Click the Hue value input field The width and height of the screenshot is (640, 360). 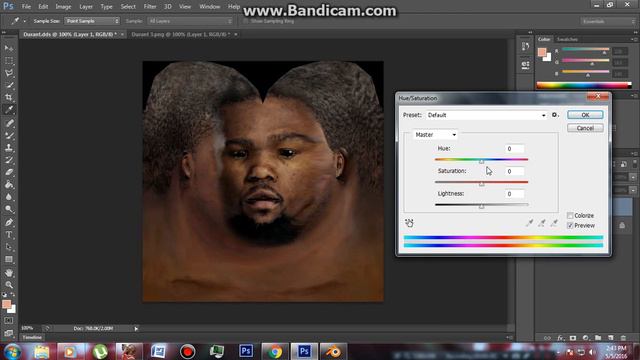(514, 149)
